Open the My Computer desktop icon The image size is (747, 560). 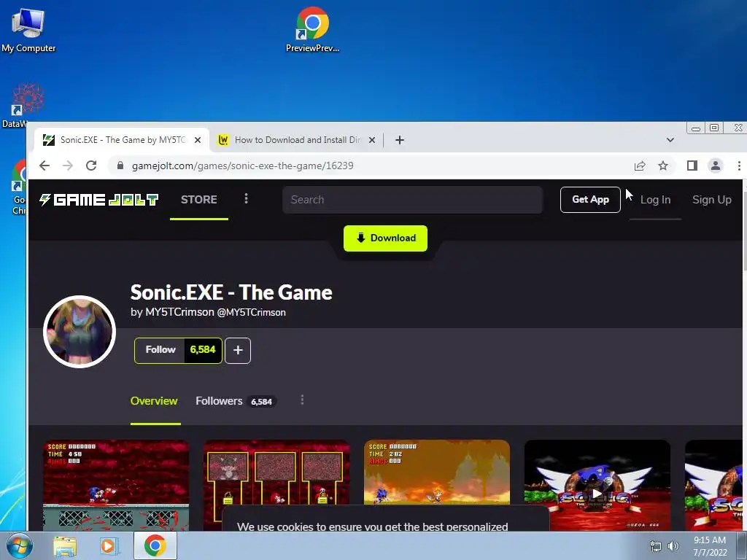tap(28, 29)
